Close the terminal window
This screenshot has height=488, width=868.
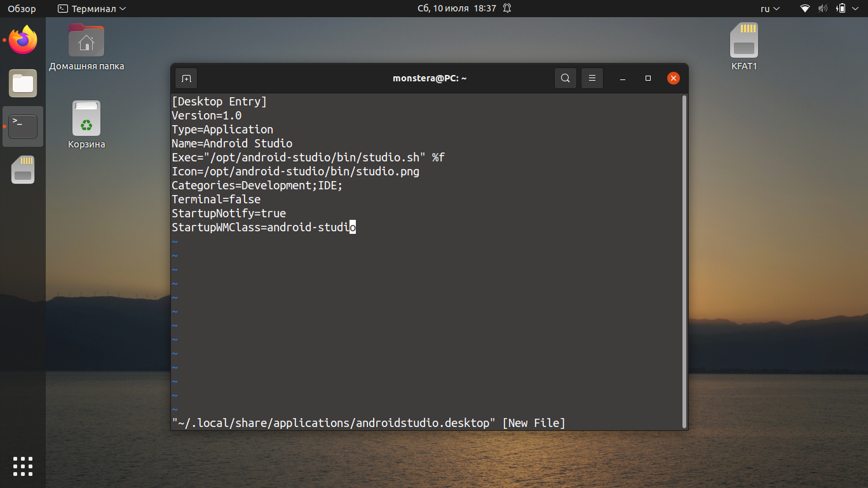(674, 78)
